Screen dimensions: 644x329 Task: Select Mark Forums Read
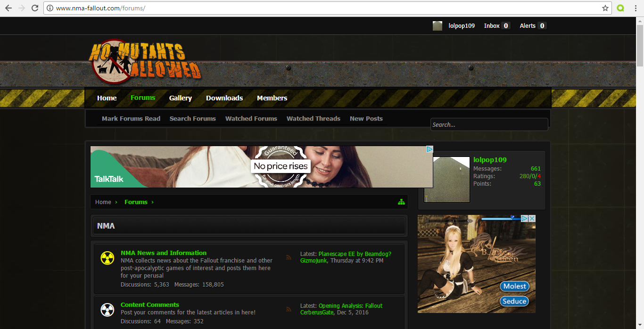click(x=131, y=119)
